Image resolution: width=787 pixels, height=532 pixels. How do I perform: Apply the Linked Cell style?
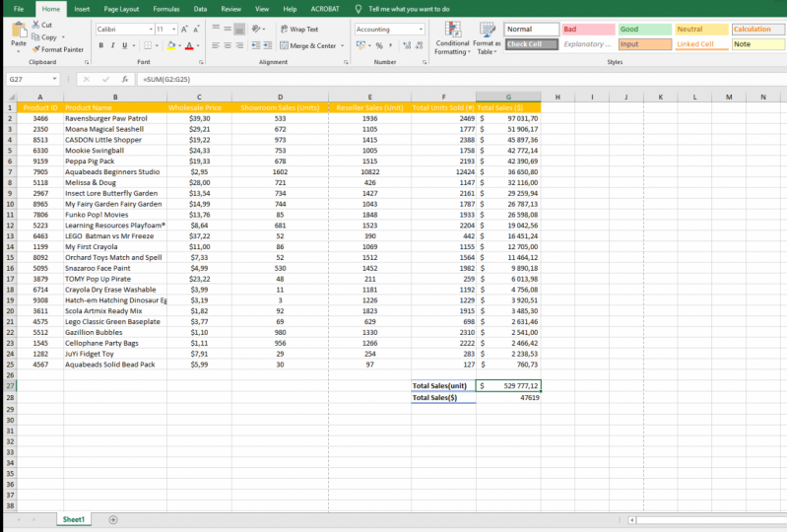pyautogui.click(x=701, y=44)
